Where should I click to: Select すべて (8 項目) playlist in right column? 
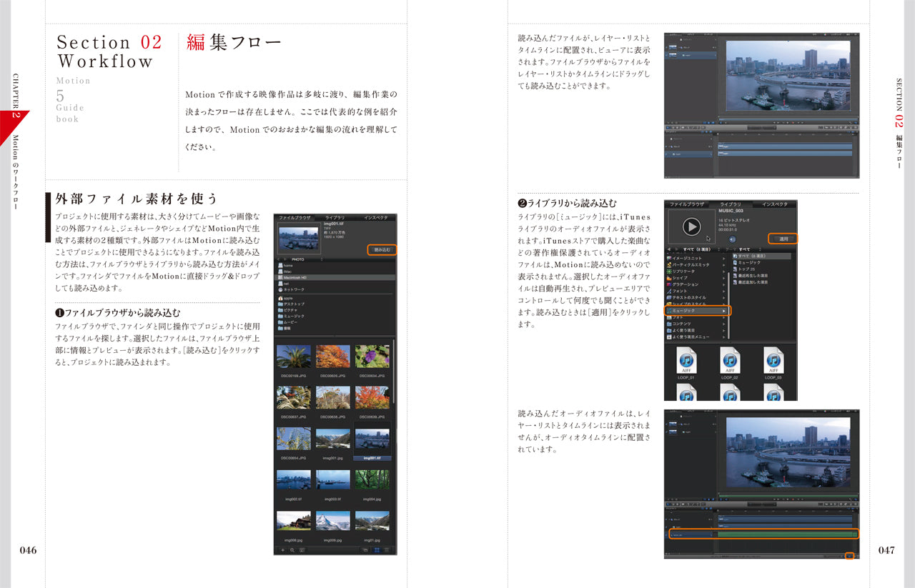click(761, 256)
